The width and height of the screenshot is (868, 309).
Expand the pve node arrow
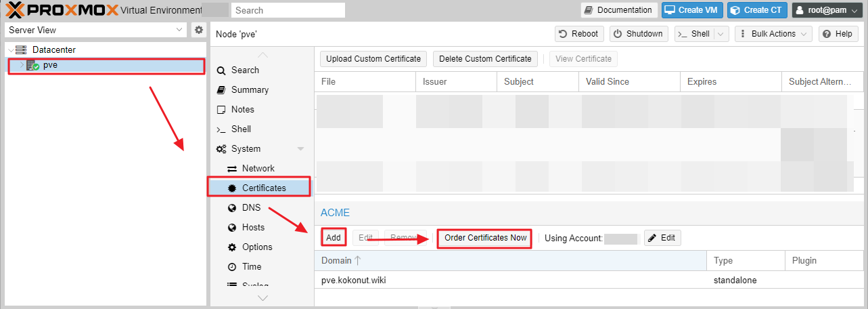(21, 65)
